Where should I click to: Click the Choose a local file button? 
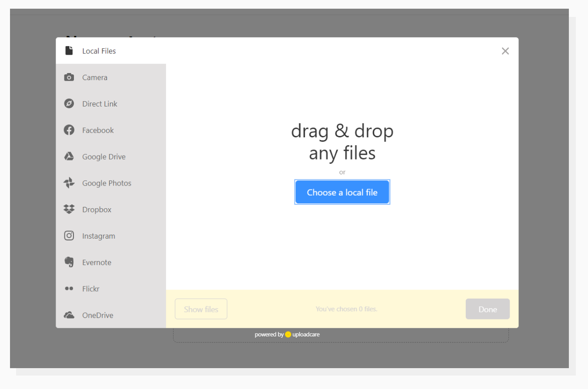342,192
